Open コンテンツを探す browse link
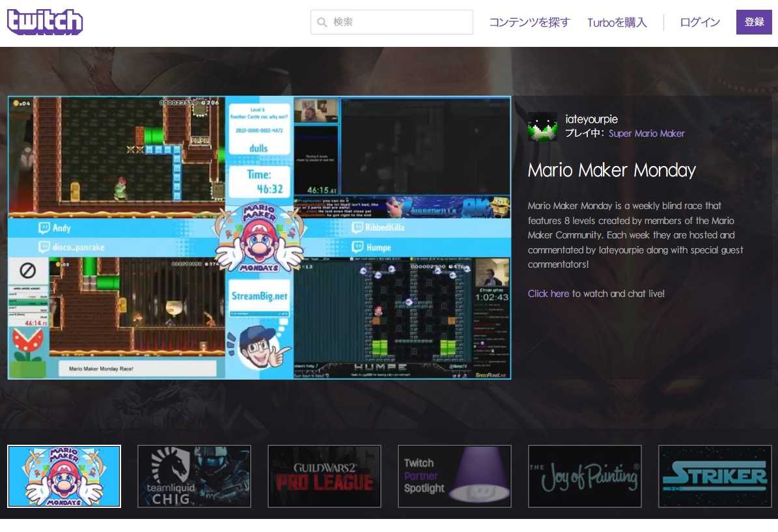778x532 pixels. click(x=529, y=22)
